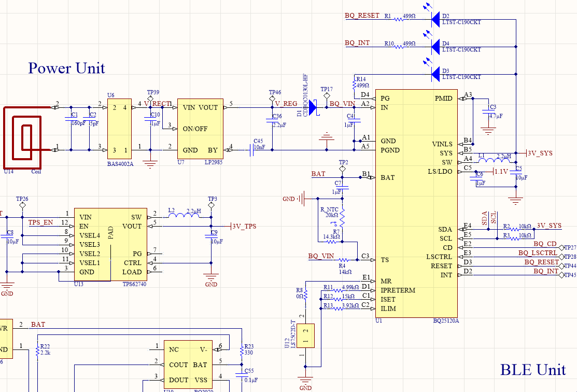Viewport: 577px width, 392px height.
Task: Click the ON/OFF pin label on U7
Action: 195,129
